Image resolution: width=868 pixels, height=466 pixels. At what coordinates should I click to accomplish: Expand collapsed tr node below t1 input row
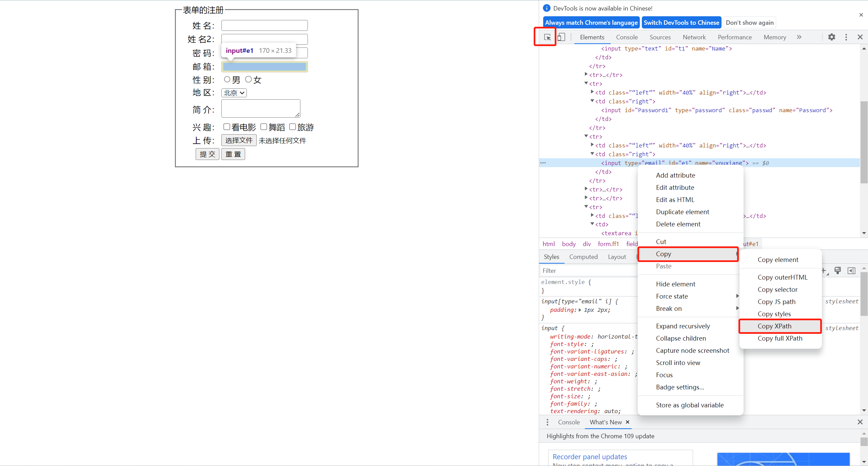coord(586,75)
